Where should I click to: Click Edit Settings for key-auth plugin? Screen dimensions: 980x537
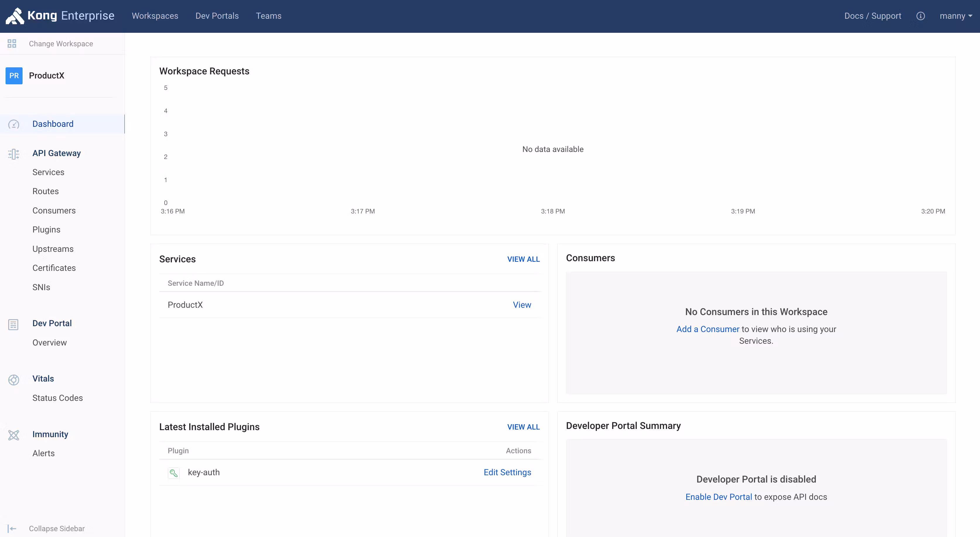click(x=507, y=472)
